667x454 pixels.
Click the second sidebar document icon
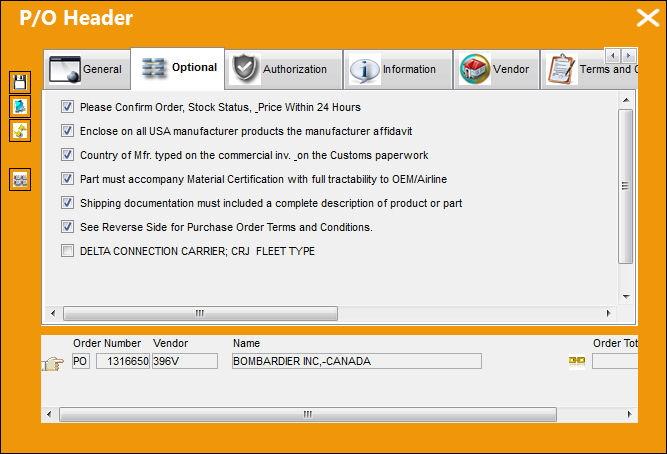tap(20, 106)
